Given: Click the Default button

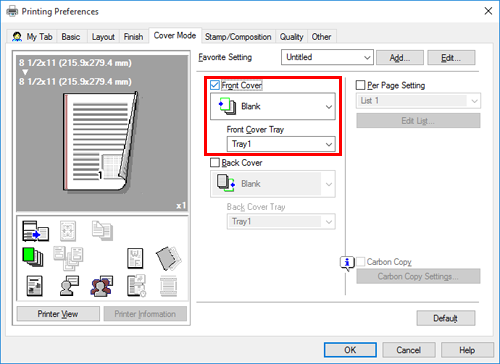Looking at the screenshot, I should click(x=446, y=318).
